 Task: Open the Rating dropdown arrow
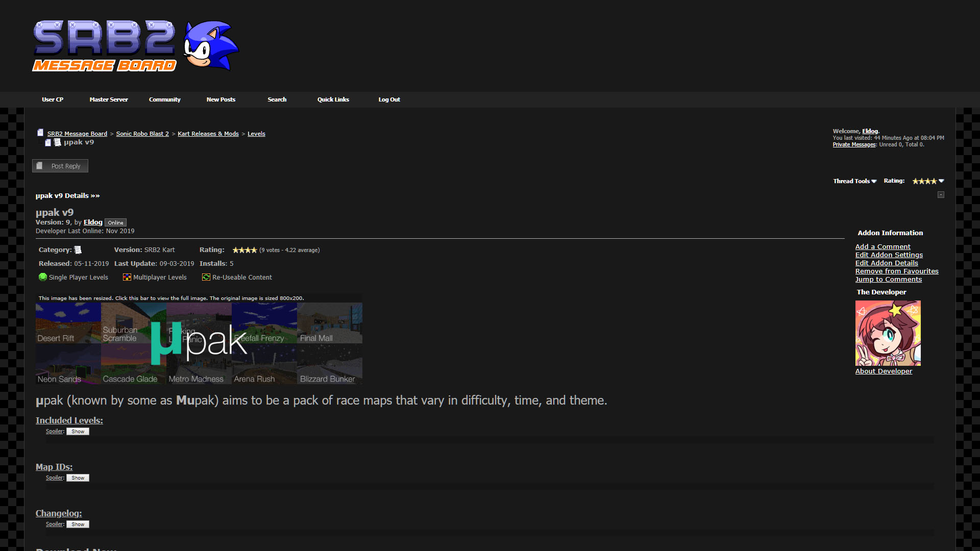pyautogui.click(x=942, y=181)
